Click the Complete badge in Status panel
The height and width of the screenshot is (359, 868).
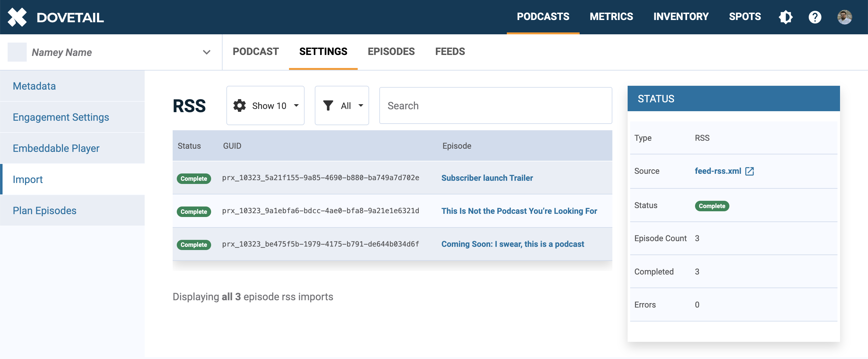712,206
